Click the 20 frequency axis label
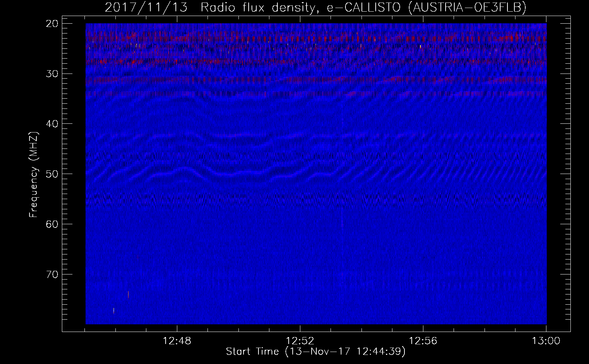This screenshot has width=589, height=364. (52, 24)
